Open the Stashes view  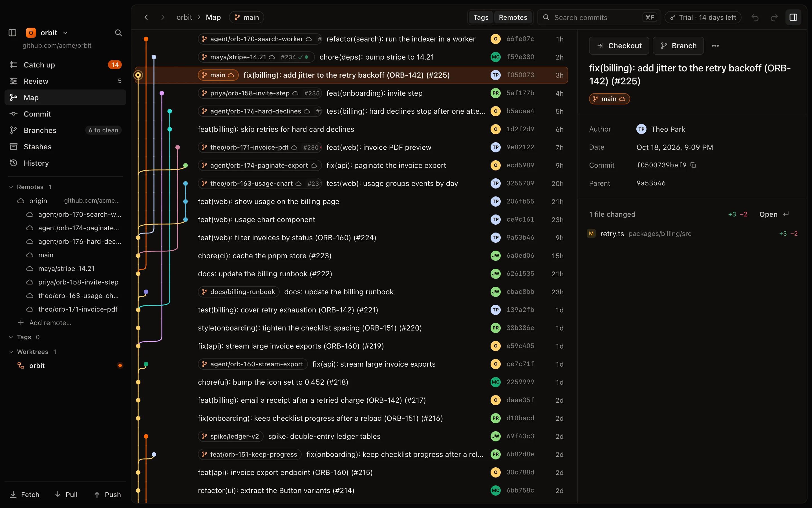tap(65, 146)
